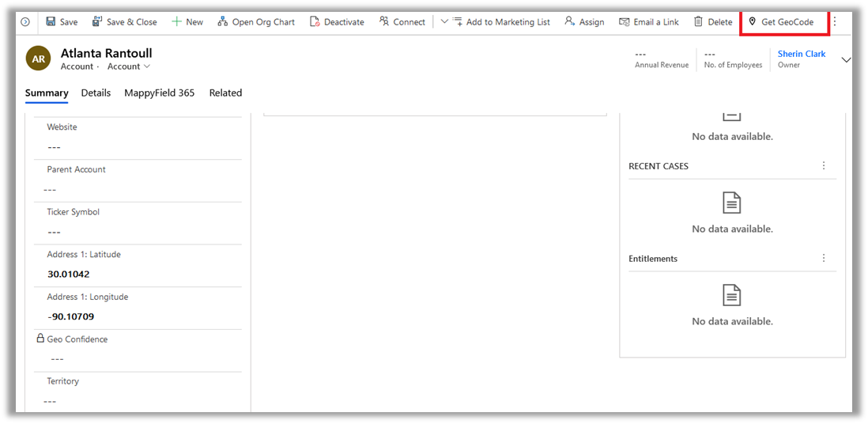Screen dimensions: 868x424
Task: Click the Save icon in command bar
Action: pyautogui.click(x=51, y=22)
